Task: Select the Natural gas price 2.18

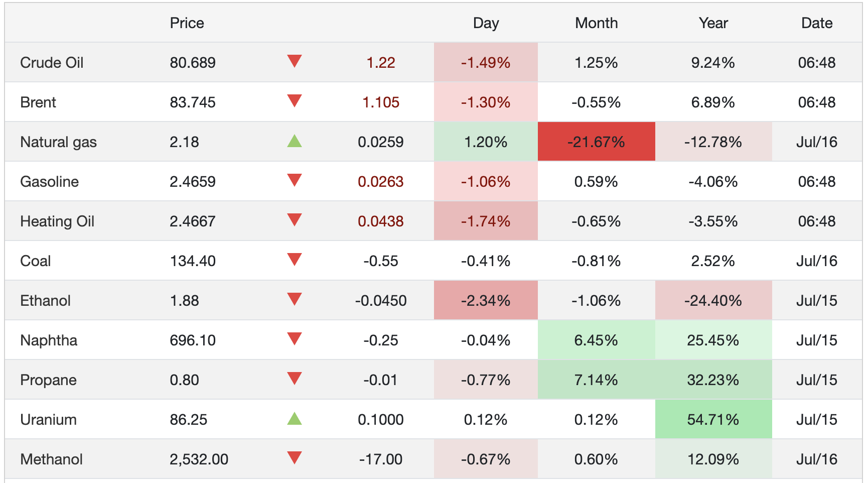Action: (x=184, y=142)
